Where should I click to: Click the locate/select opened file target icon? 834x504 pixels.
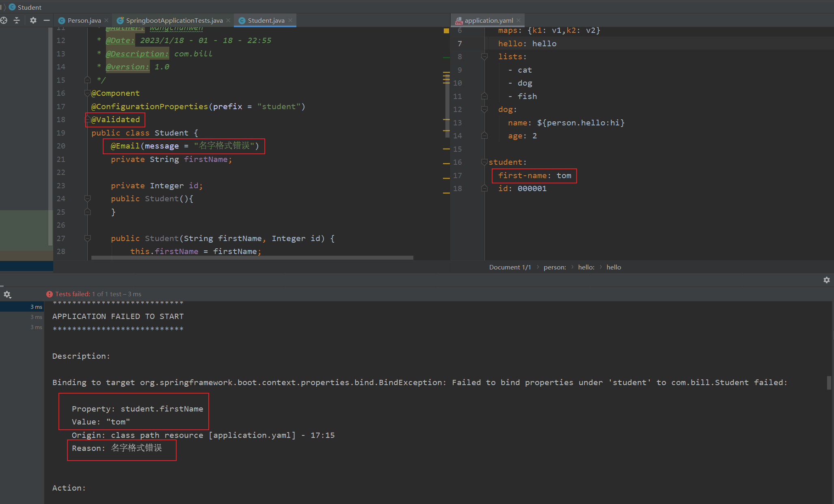tap(4, 20)
